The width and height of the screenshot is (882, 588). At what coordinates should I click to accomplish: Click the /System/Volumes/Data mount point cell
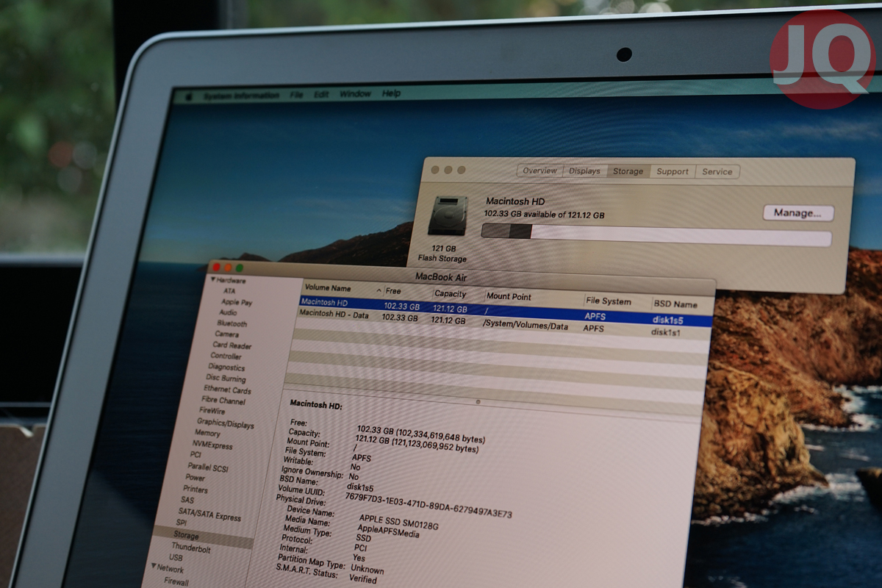[525, 325]
